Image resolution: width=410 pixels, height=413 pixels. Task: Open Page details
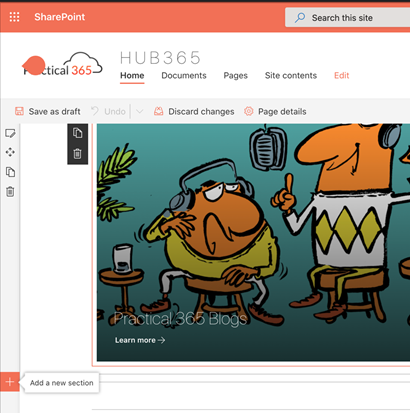[x=275, y=111]
